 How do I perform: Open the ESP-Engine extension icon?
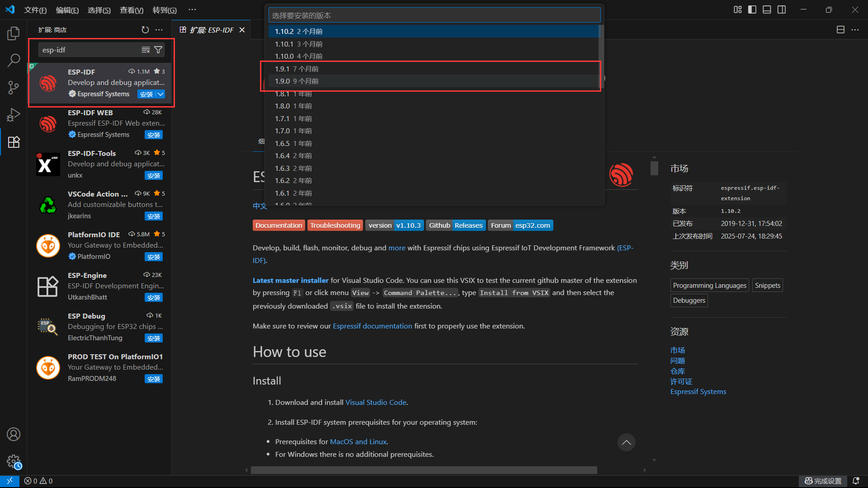pyautogui.click(x=48, y=286)
